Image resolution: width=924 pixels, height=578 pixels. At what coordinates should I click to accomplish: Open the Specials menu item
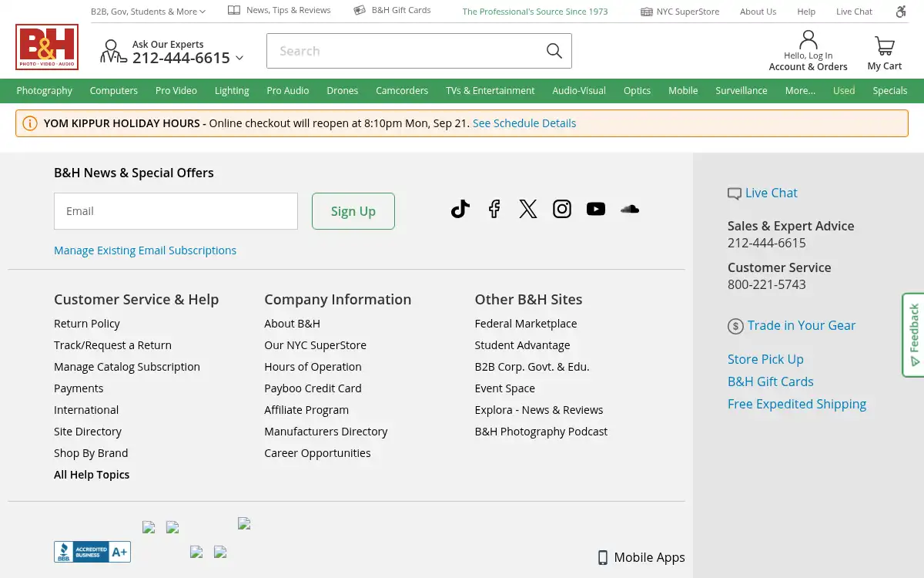(x=890, y=90)
